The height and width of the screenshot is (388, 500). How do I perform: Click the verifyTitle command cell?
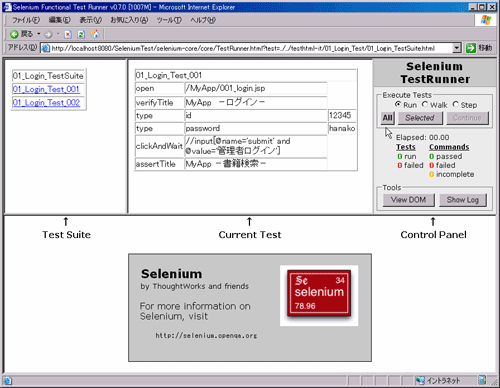159,102
